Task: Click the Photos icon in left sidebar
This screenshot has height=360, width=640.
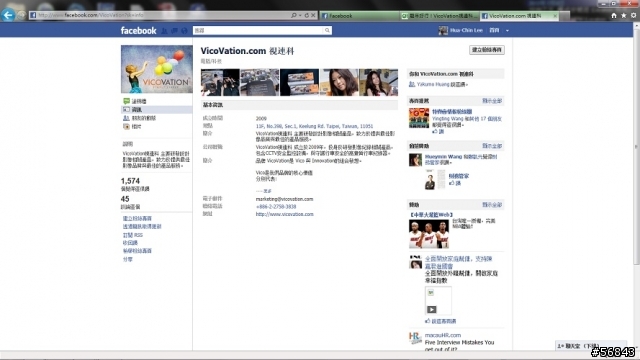Action: (127, 127)
